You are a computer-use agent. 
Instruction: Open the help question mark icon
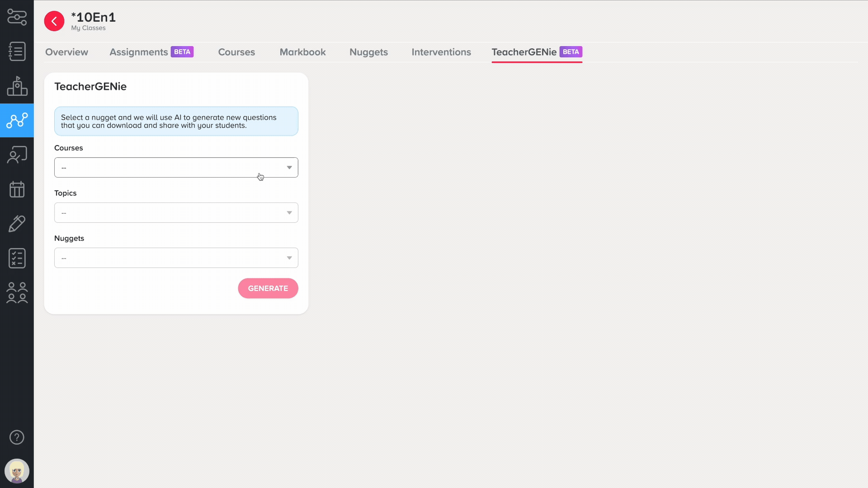[17, 437]
